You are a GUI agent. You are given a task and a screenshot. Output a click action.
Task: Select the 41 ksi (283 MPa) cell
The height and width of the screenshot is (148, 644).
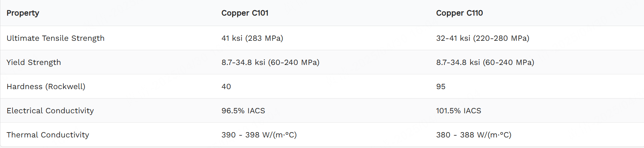pyautogui.click(x=252, y=38)
